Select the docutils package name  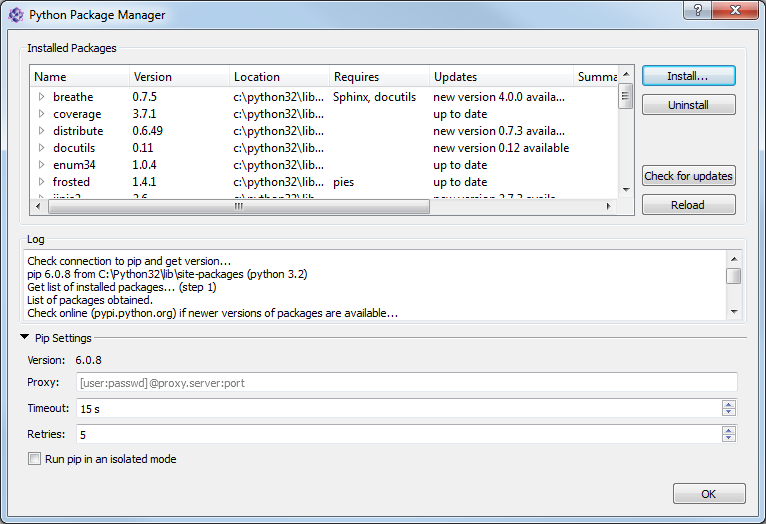(74, 147)
